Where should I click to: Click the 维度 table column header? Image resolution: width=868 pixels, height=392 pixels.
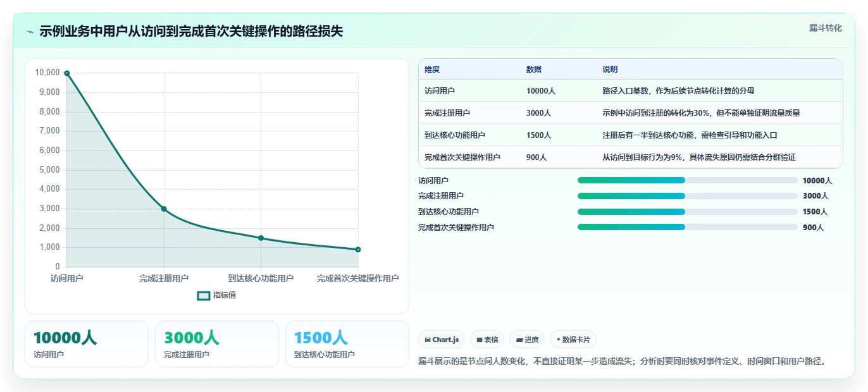click(432, 70)
